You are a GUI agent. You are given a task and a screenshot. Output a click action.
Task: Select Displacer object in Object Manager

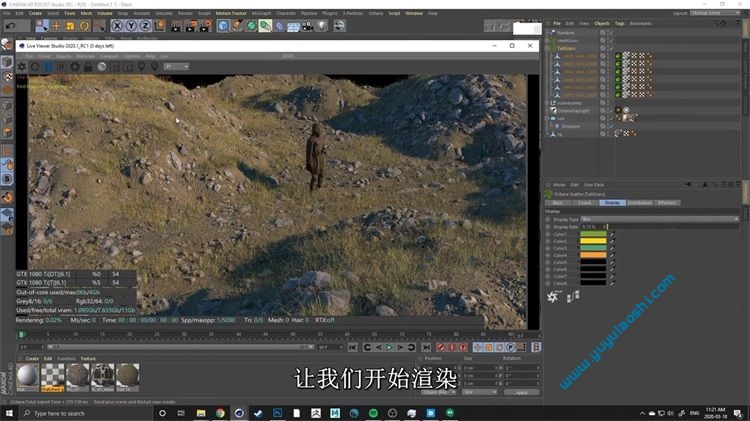point(571,126)
